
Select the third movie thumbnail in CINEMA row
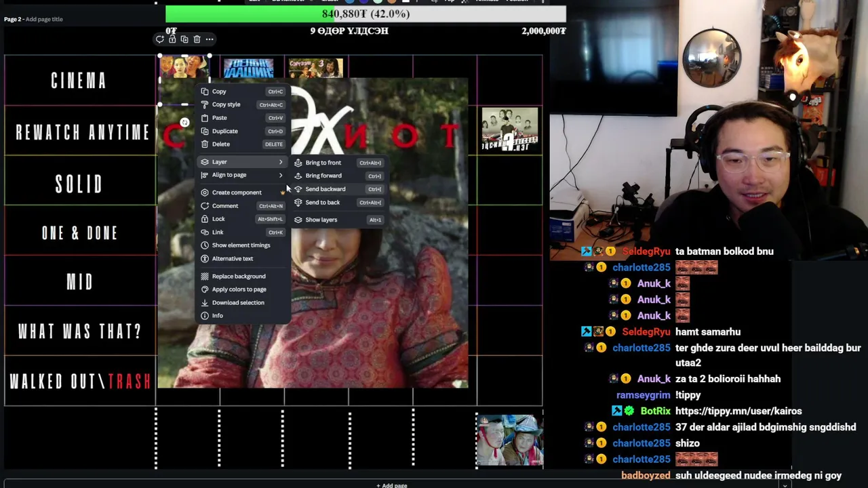[316, 68]
